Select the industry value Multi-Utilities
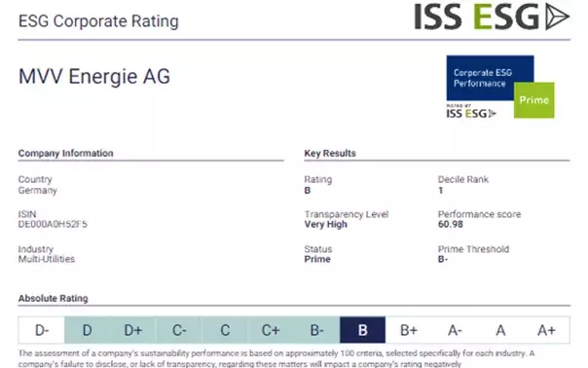Image resolution: width=588 pixels, height=368 pixels. click(47, 259)
